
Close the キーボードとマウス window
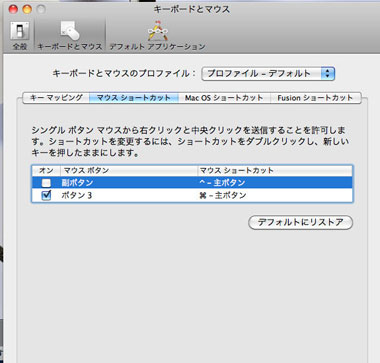tap(13, 9)
